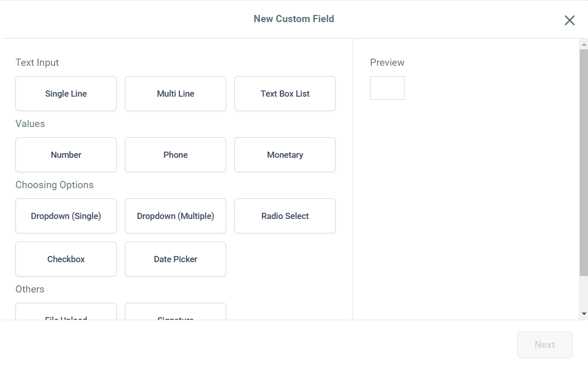
Task: Choose Dropdown (Single) field type
Action: [x=66, y=216]
